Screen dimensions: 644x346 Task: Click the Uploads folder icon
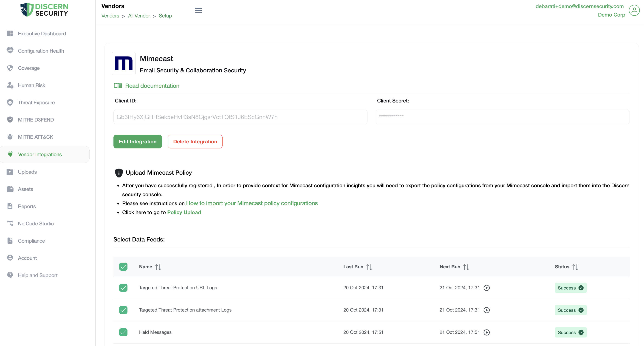[x=10, y=172]
